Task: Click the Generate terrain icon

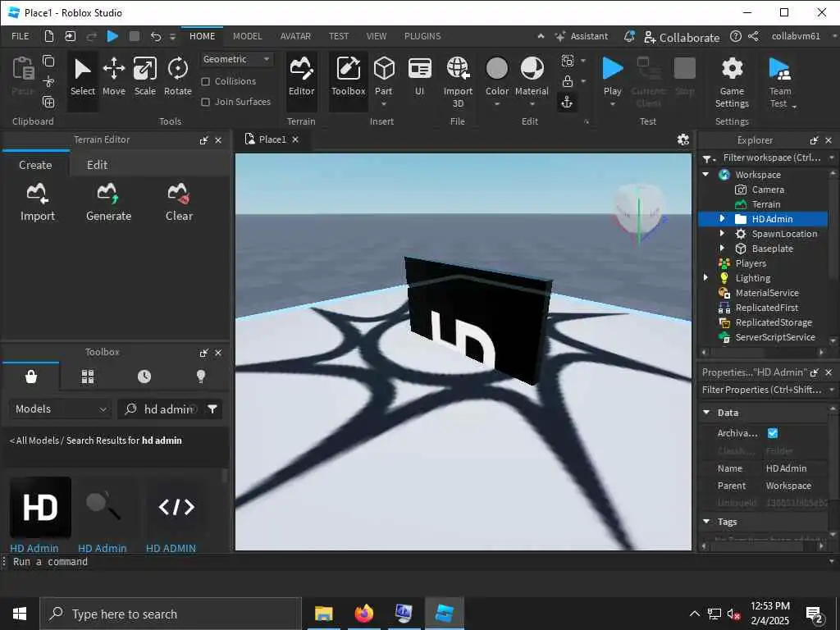Action: tap(109, 202)
